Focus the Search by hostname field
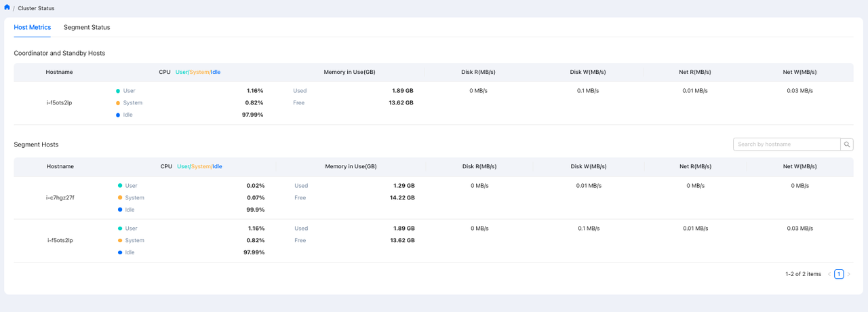 pyautogui.click(x=787, y=144)
